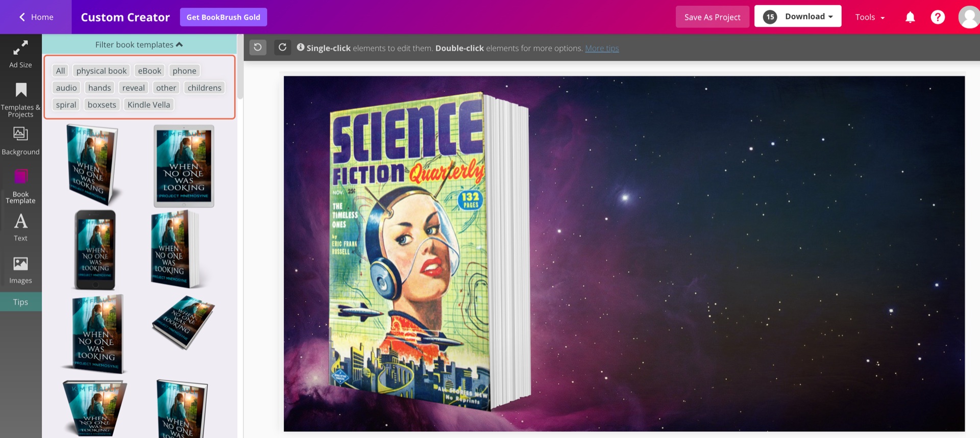Click the Tips sidebar tab
The image size is (980, 438).
coord(20,302)
